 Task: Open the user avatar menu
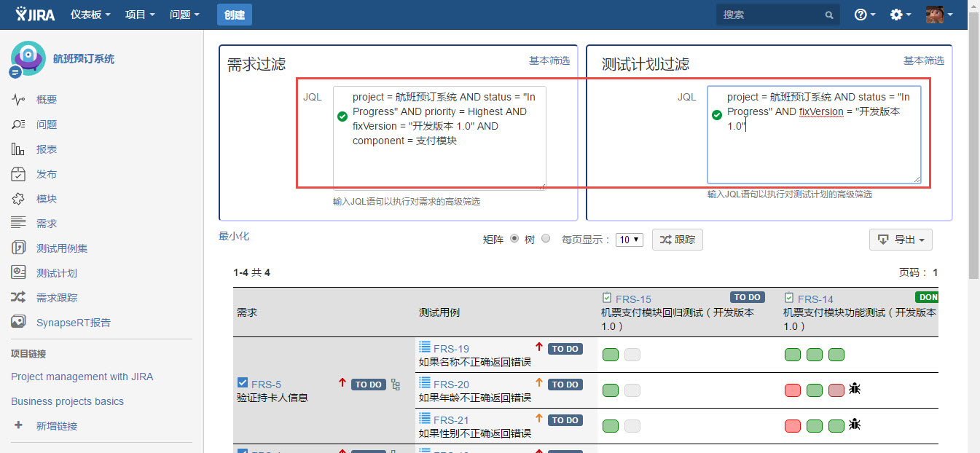[939, 15]
